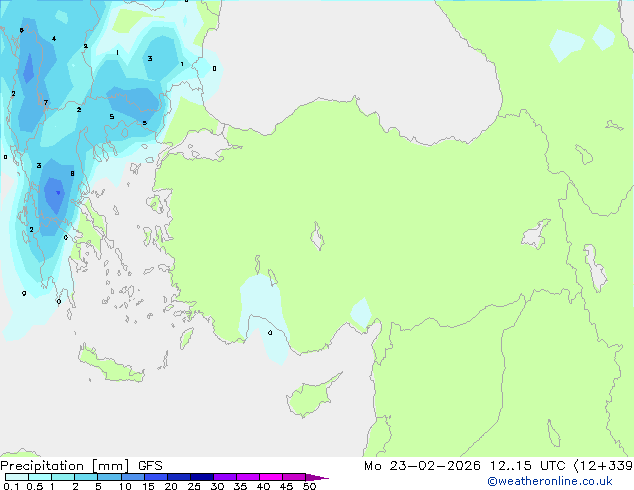The image size is (634, 490).
Task: Click the 0.5–1 mm legend color swatch
Action: pos(40,477)
